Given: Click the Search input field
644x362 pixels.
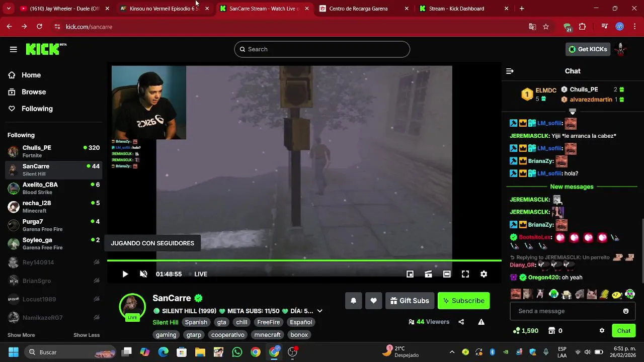Looking at the screenshot, I should click(x=322, y=49).
